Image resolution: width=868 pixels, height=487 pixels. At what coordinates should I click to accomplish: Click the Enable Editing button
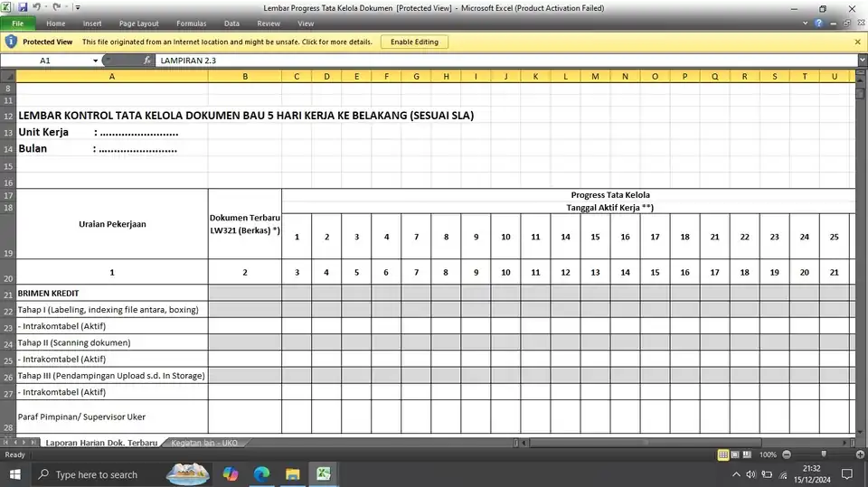point(414,42)
